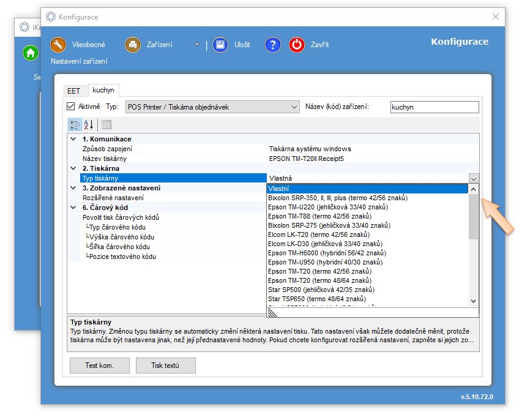530x420 pixels.
Task: Choose Epson TM-T88 (termo 42/56 znaků)
Action: 319,216
